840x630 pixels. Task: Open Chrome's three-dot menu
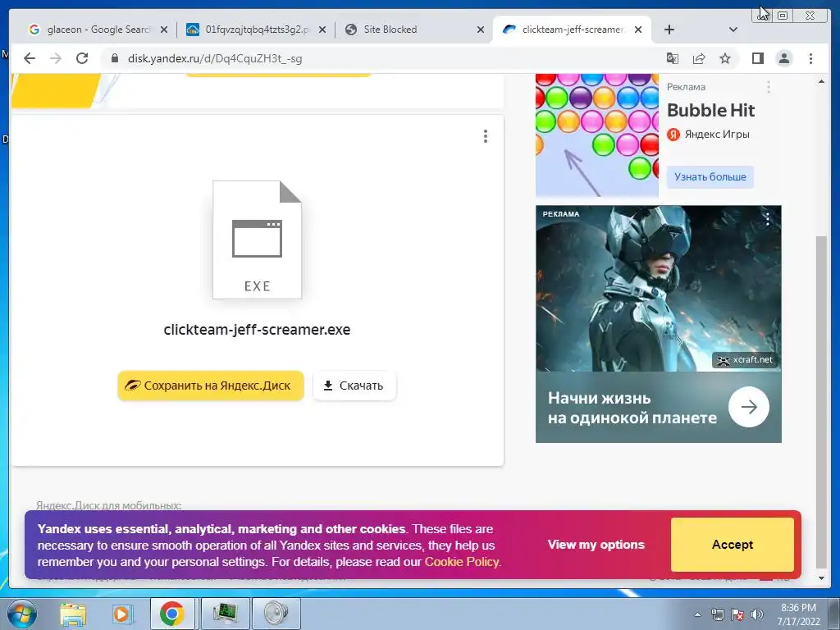pyautogui.click(x=811, y=58)
